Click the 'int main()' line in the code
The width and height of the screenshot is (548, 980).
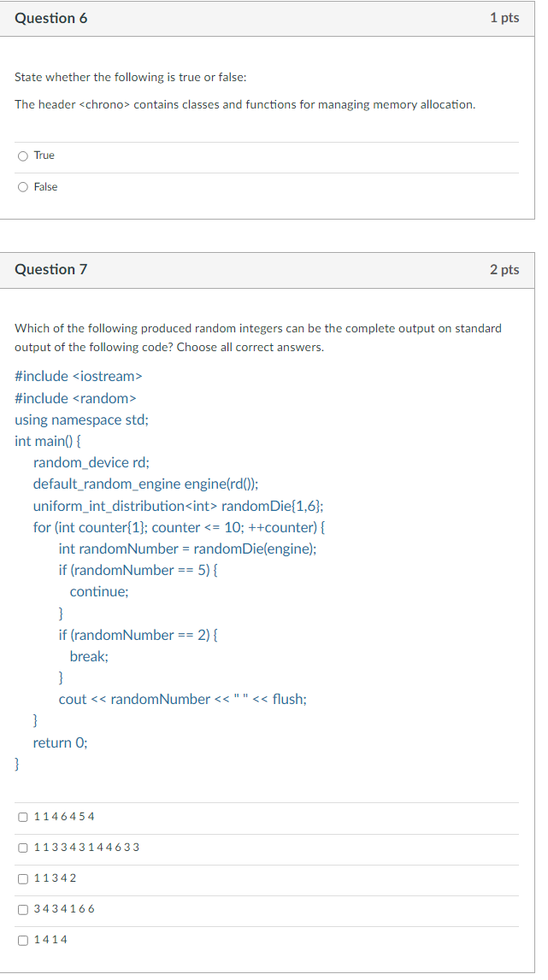[49, 441]
